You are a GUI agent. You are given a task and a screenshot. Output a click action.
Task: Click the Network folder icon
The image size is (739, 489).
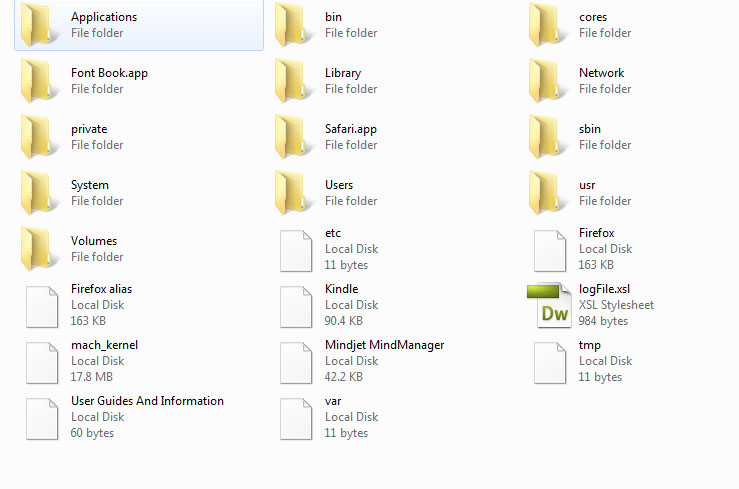tap(549, 81)
